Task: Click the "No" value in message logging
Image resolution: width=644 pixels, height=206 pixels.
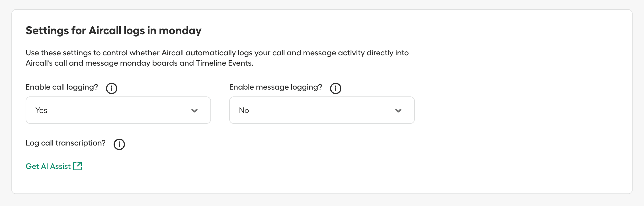Action: pos(244,110)
